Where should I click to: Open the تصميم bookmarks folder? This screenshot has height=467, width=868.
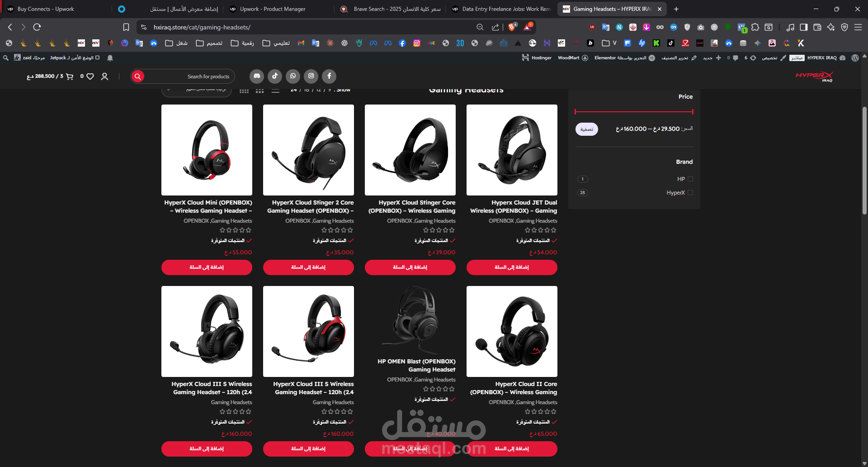click(x=209, y=43)
